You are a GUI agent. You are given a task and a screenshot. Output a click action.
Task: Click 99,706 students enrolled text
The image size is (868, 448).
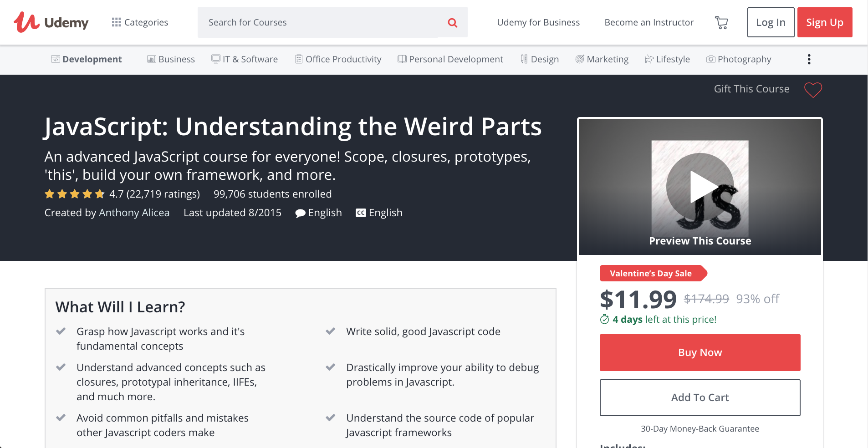pyautogui.click(x=272, y=194)
